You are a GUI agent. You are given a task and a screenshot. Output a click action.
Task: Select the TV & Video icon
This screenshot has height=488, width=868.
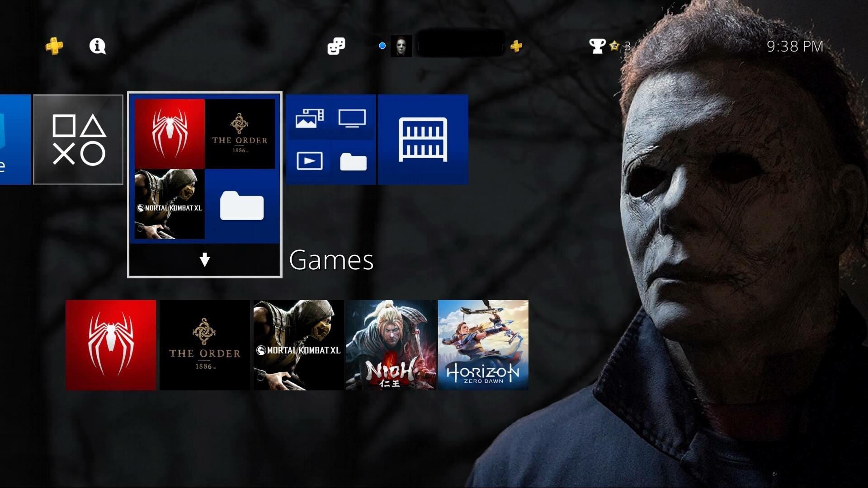click(352, 118)
